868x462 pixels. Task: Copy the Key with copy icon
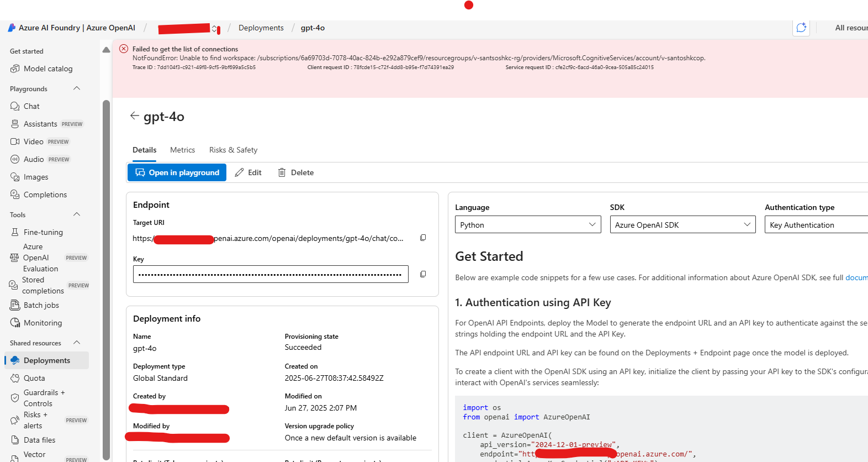[x=423, y=274]
